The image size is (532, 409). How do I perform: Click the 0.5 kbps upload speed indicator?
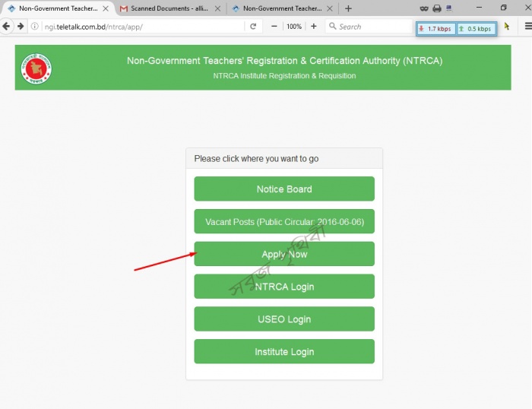(x=476, y=29)
